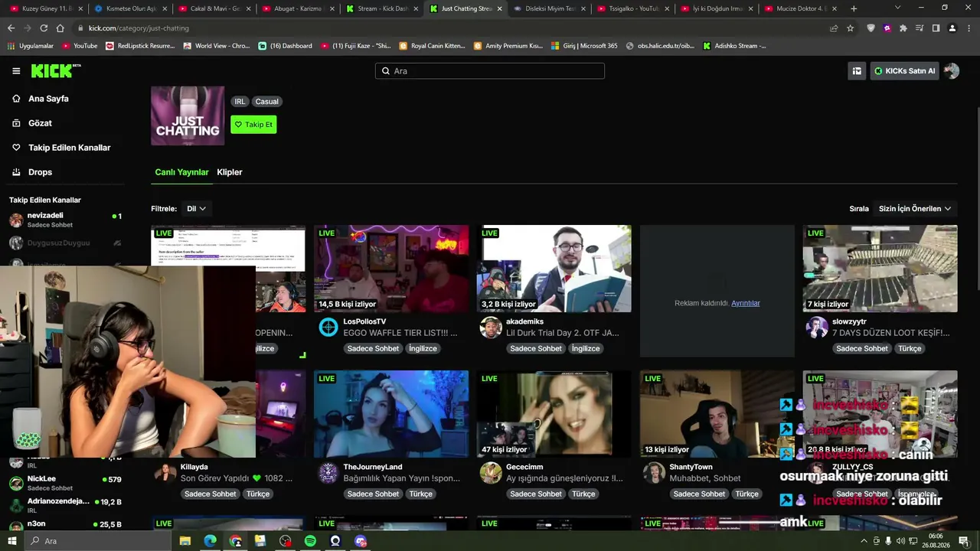This screenshot has width=980, height=551.
Task: Open Gececimm stream thumbnail
Action: point(554,414)
